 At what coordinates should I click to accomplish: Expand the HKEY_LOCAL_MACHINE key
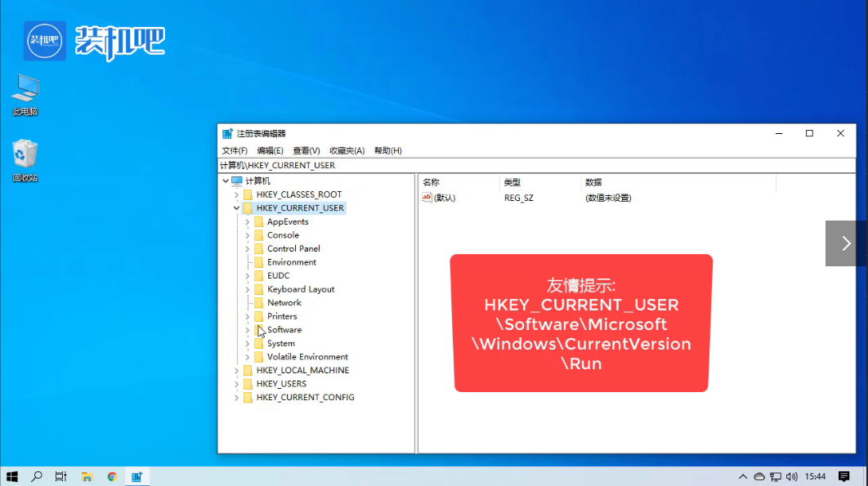click(237, 371)
